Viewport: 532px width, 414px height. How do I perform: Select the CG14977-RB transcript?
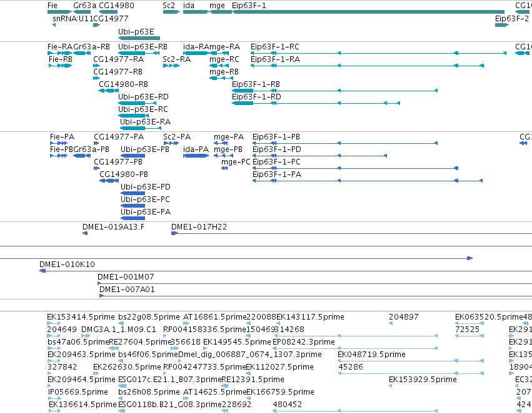coord(96,78)
